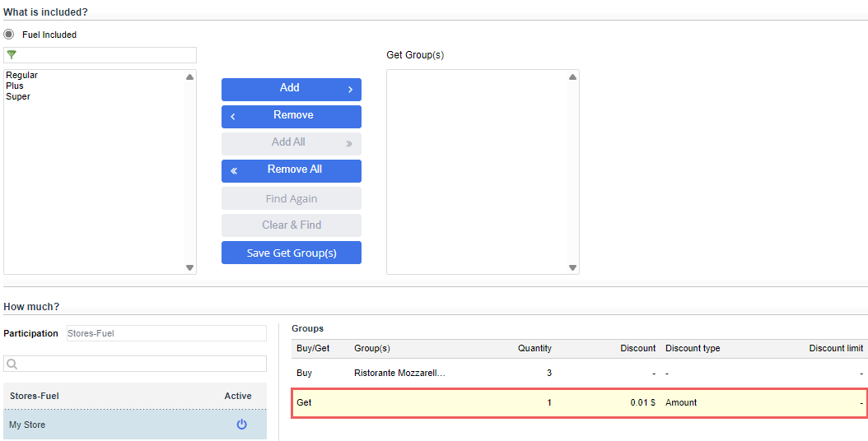Click the Remove All button
868x441 pixels.
click(292, 170)
